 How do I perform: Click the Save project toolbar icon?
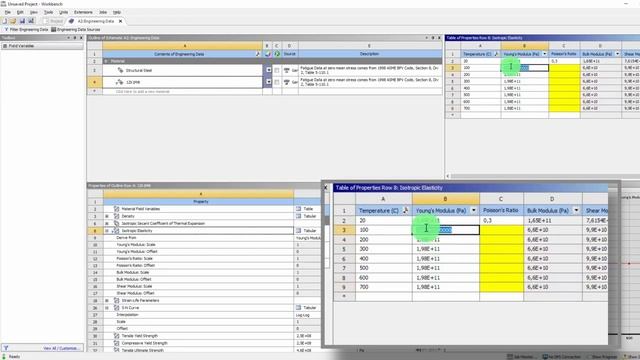coord(22,21)
